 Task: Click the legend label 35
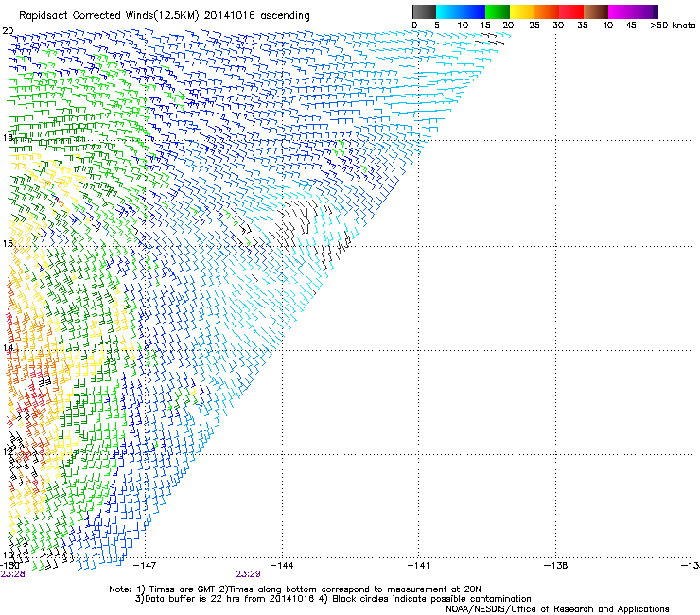(x=583, y=25)
